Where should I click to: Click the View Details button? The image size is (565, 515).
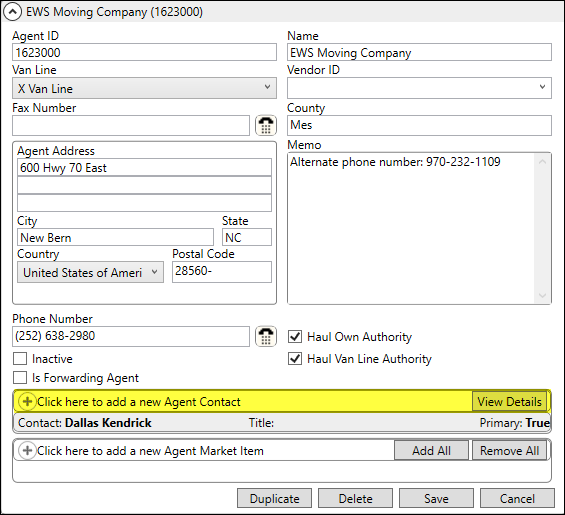(x=509, y=401)
